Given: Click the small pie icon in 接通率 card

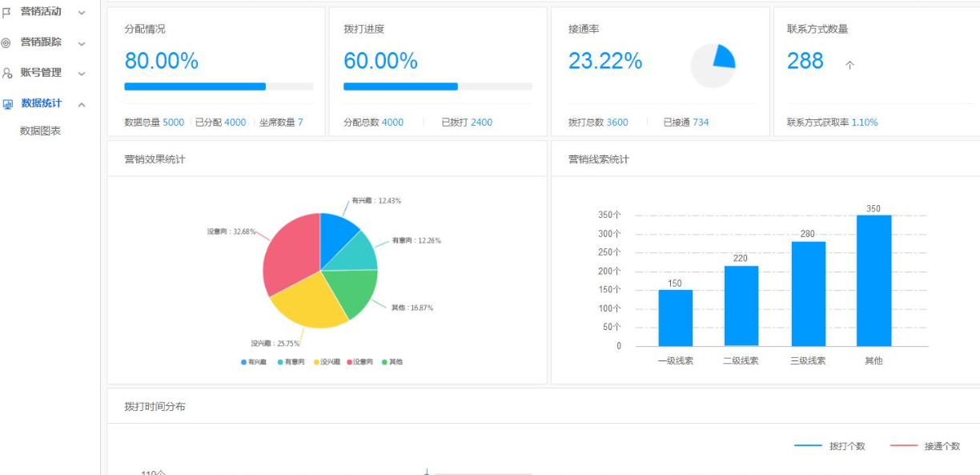Looking at the screenshot, I should click(x=713, y=66).
